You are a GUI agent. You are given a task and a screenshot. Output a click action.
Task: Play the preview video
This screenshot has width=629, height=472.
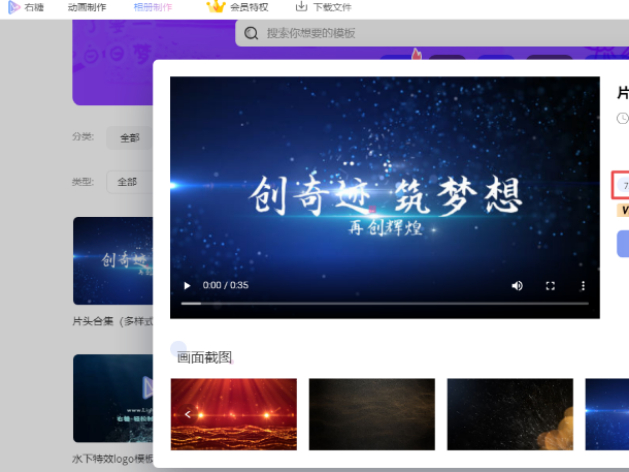click(x=187, y=286)
